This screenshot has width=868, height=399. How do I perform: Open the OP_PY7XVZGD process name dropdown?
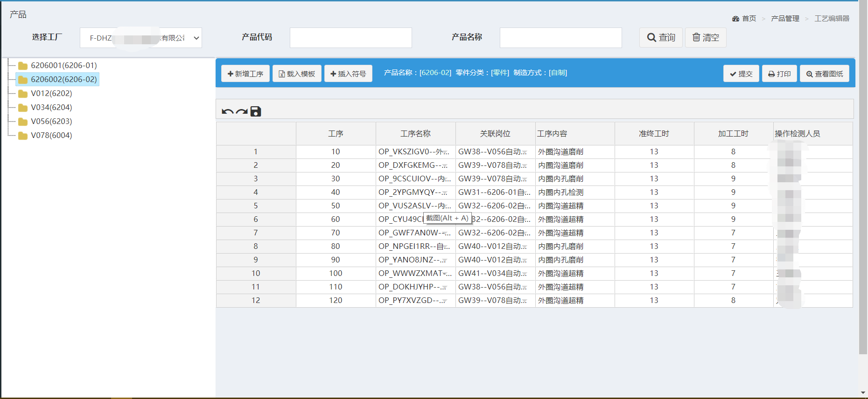point(445,301)
